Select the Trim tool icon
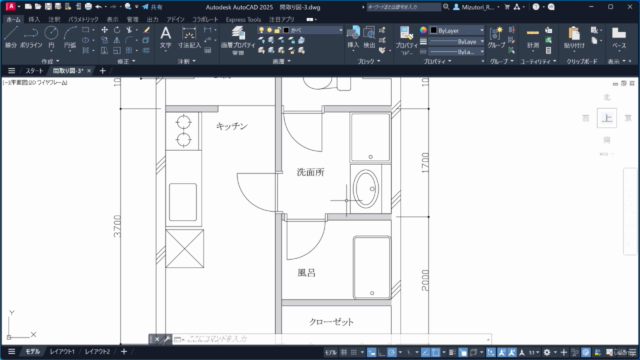This screenshot has width=640, height=360. pos(129,30)
